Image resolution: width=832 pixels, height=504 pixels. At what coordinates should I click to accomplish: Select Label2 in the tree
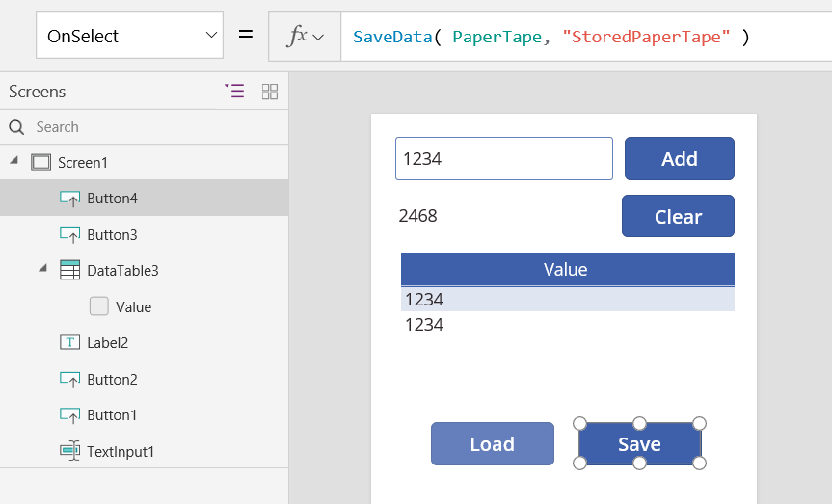107,343
